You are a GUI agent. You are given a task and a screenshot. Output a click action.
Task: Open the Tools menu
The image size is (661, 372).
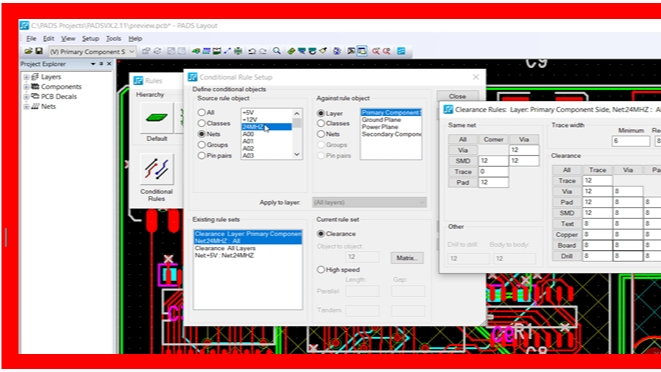click(113, 38)
